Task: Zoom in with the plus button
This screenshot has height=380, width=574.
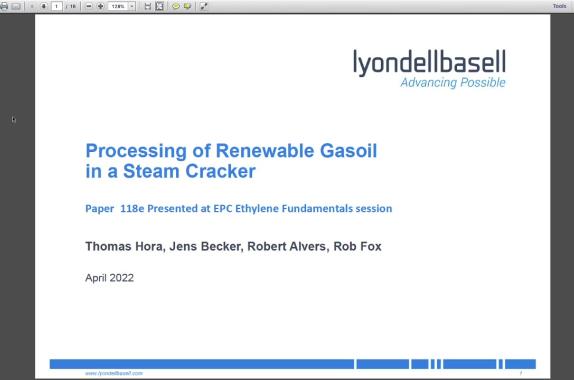Action: click(100, 6)
